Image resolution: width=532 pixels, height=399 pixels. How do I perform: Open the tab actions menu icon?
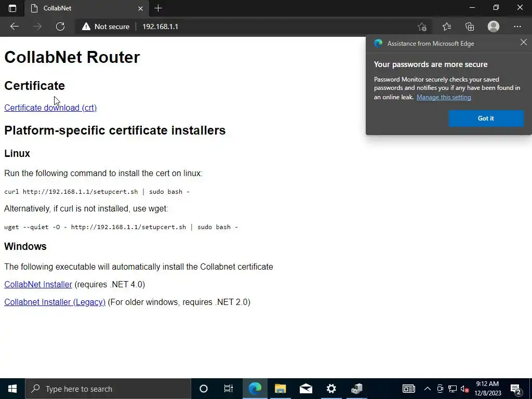pos(12,8)
